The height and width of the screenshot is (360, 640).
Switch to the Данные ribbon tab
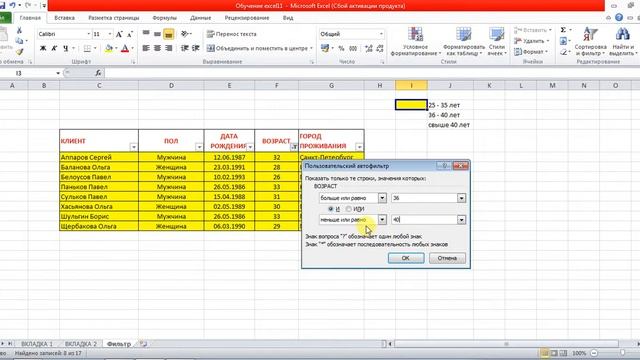point(200,18)
